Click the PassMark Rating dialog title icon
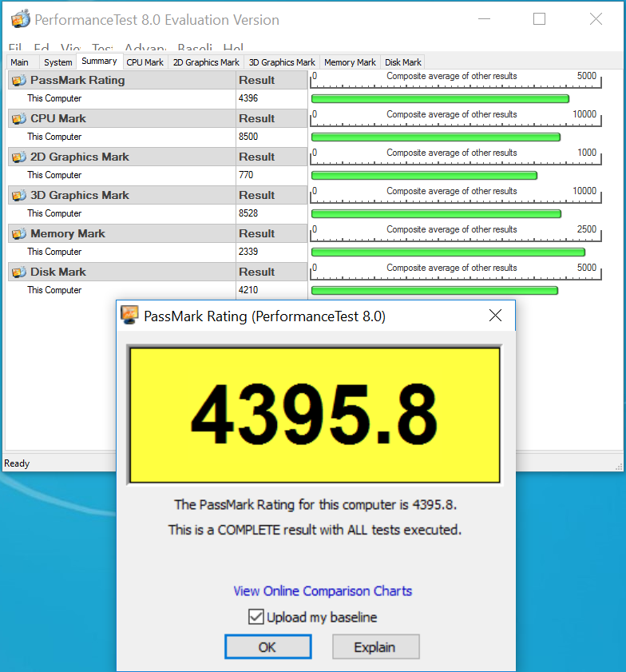 [129, 316]
